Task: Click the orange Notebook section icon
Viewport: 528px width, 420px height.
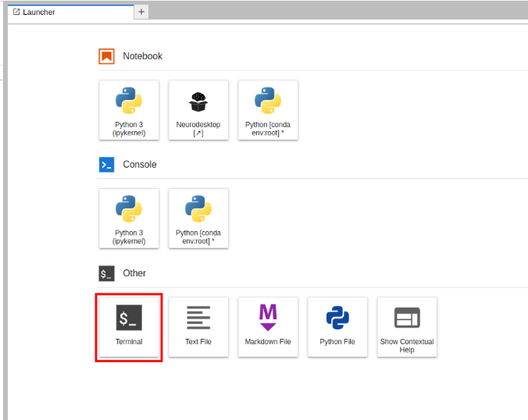Action: tap(107, 56)
